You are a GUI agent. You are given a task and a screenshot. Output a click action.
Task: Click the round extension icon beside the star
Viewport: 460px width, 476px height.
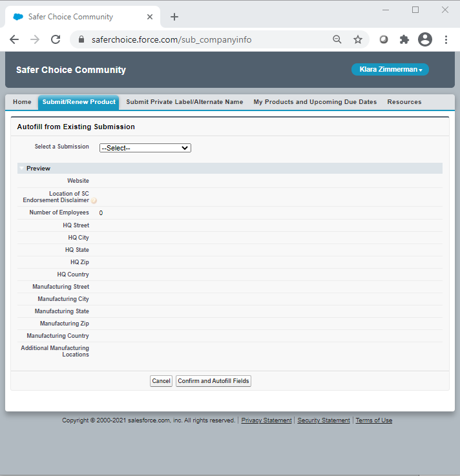(x=384, y=39)
